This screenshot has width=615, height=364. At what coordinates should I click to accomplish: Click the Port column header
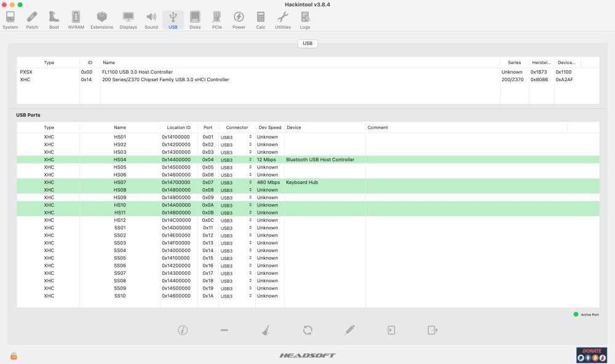click(x=208, y=127)
